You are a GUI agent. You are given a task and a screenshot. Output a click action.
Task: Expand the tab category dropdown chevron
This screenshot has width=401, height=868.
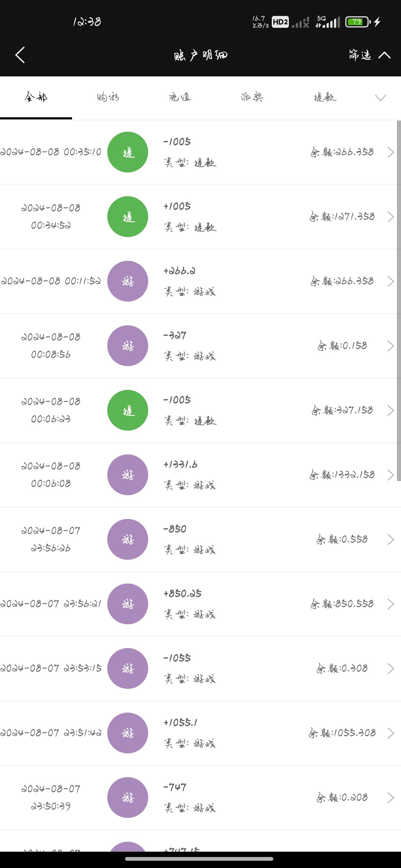[380, 98]
